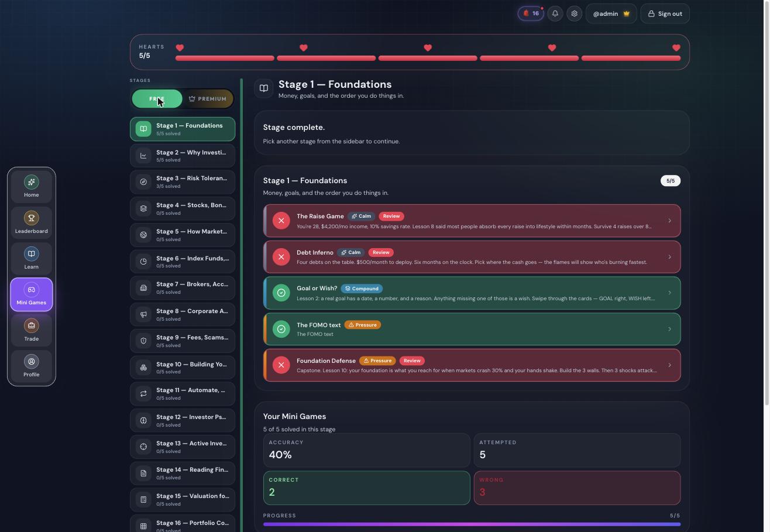The image size is (770, 532).
Task: Open settings gear in top bar
Action: click(575, 13)
